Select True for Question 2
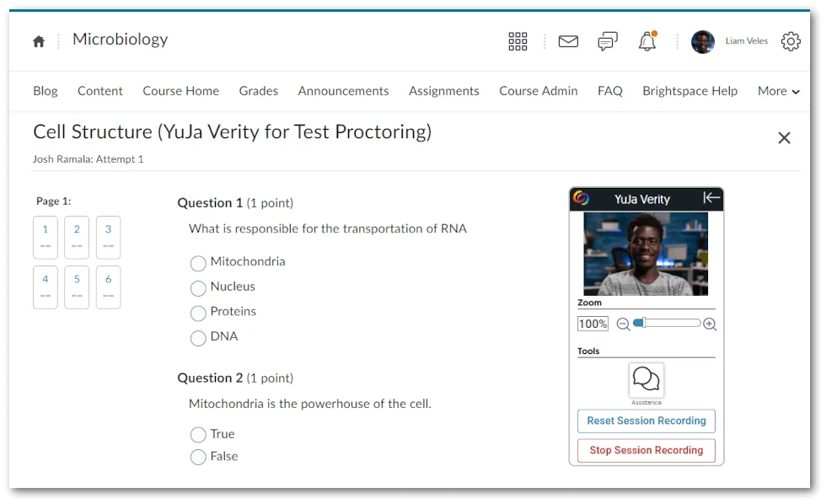This screenshot has width=826, height=504. click(x=198, y=434)
